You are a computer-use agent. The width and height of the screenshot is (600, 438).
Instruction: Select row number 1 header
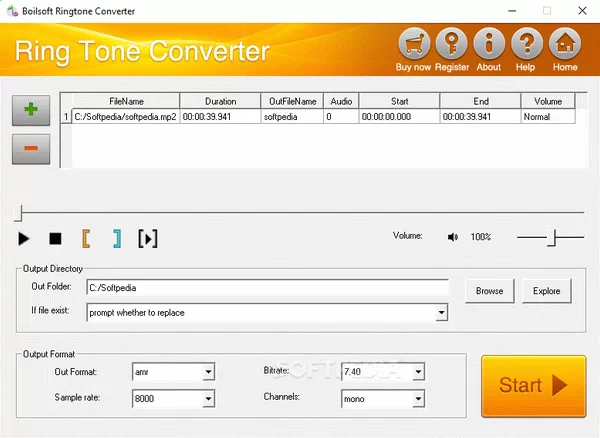(x=66, y=117)
